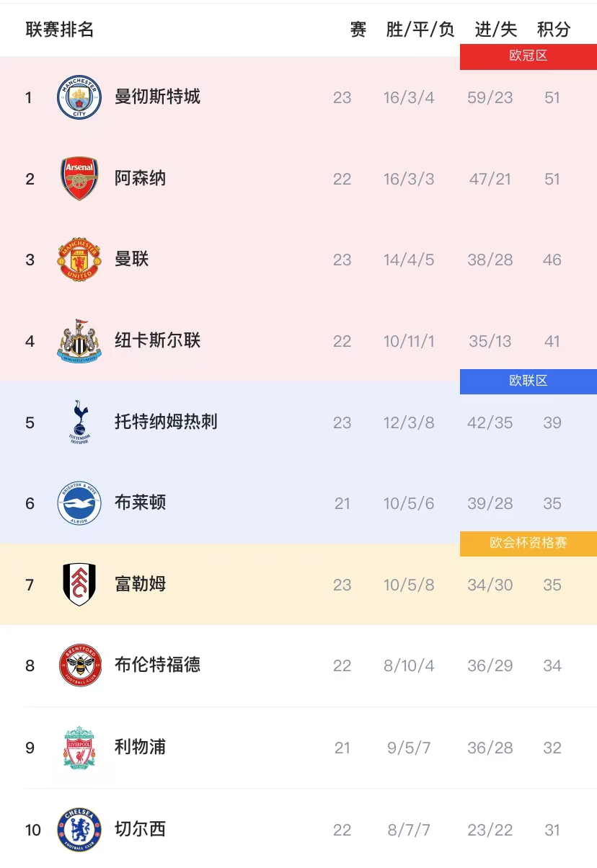The width and height of the screenshot is (597, 868).
Task: Select team name 托特纳姆热刺
Action: point(166,422)
